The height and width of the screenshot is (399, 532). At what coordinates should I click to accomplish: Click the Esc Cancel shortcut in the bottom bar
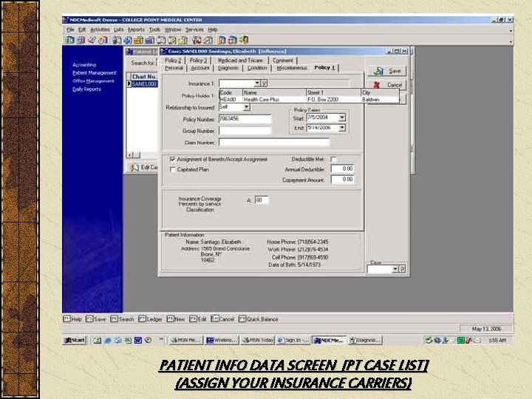pyautogui.click(x=222, y=319)
